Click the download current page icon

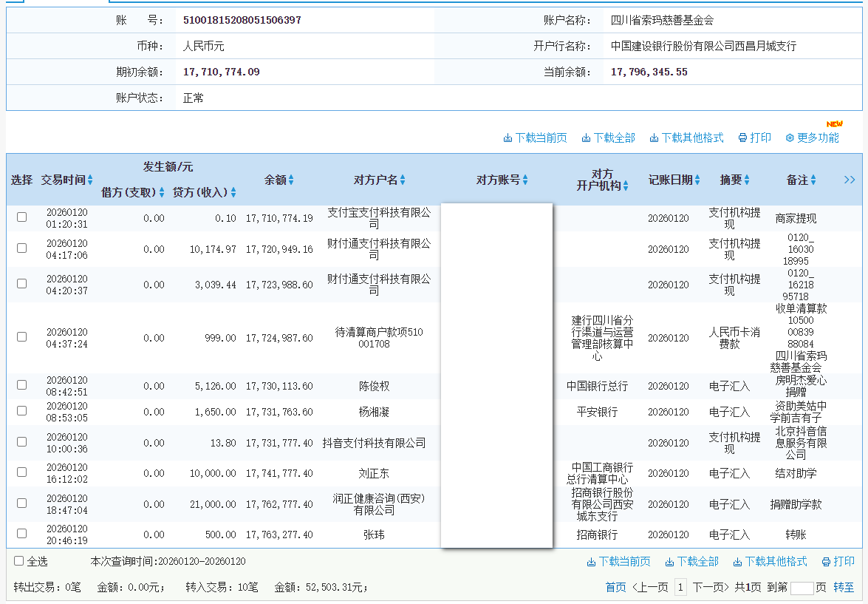534,137
